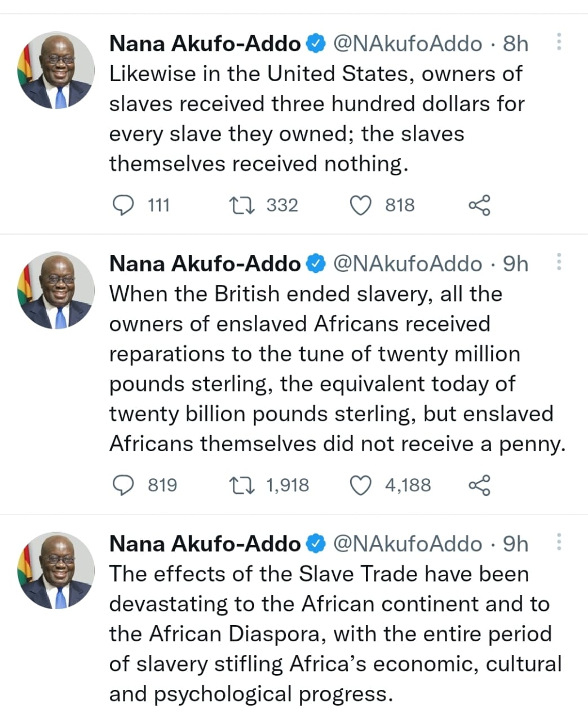Screen dimensions: 588x722
Task: Retweet the tweet with 1,918 retweets
Action: (242, 485)
